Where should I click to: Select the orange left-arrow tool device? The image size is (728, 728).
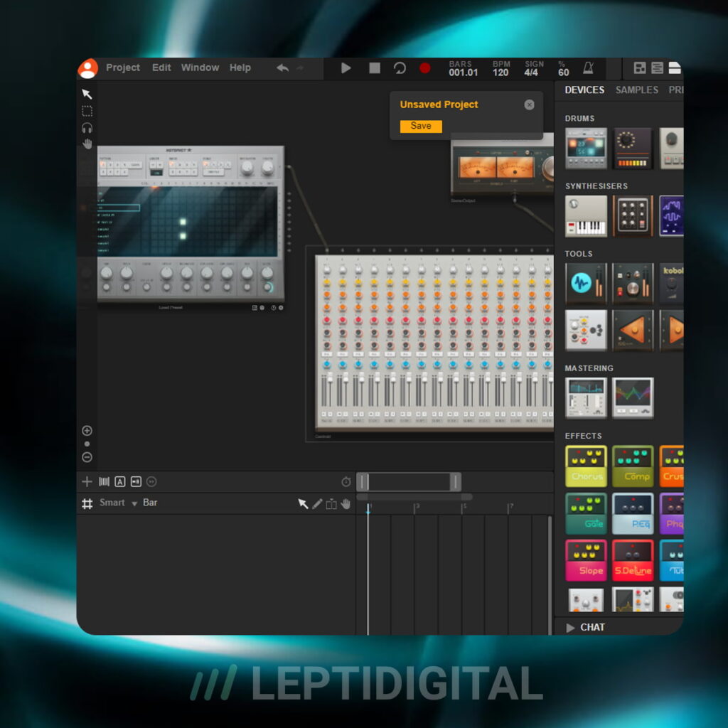click(632, 331)
